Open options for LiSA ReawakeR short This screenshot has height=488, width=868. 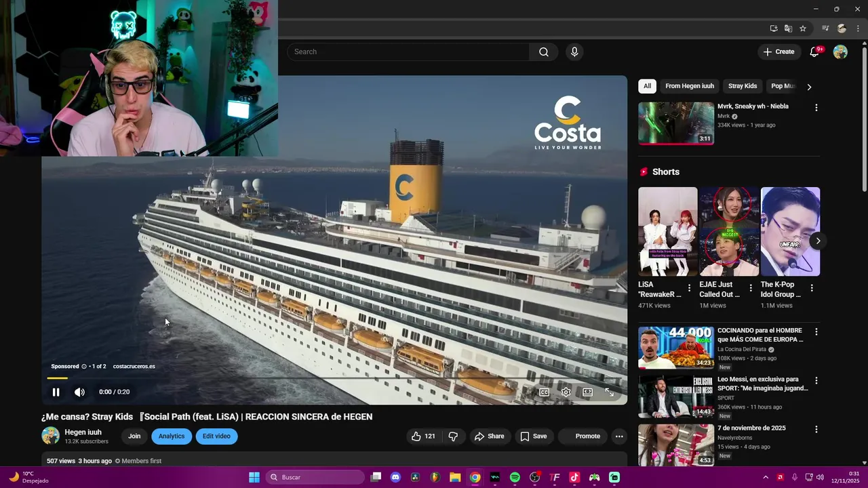tap(690, 288)
